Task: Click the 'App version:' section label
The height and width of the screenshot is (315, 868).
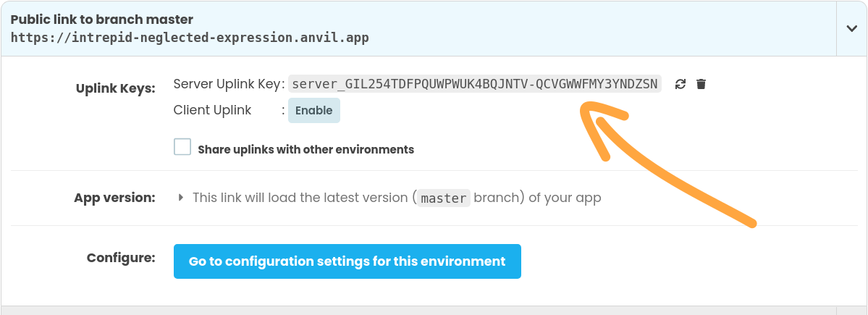Action: click(114, 198)
